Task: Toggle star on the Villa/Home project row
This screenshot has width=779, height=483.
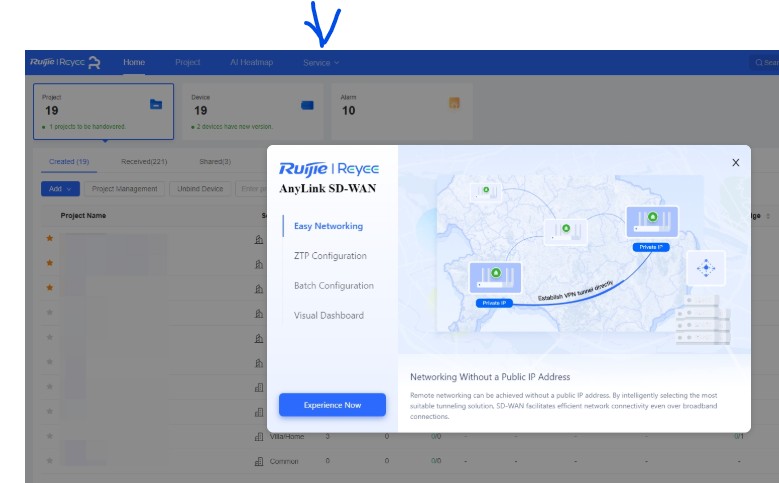Action: [x=50, y=436]
